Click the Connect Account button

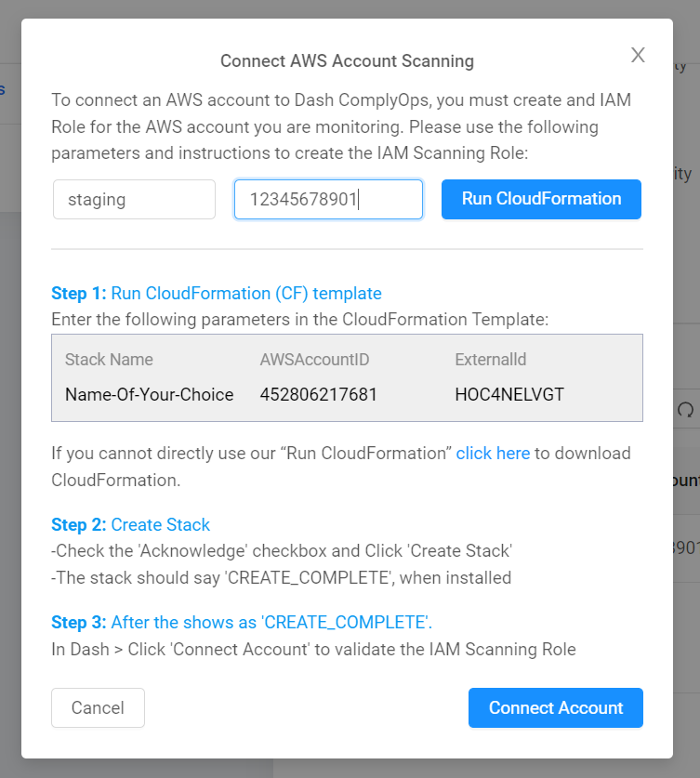pyautogui.click(x=555, y=707)
